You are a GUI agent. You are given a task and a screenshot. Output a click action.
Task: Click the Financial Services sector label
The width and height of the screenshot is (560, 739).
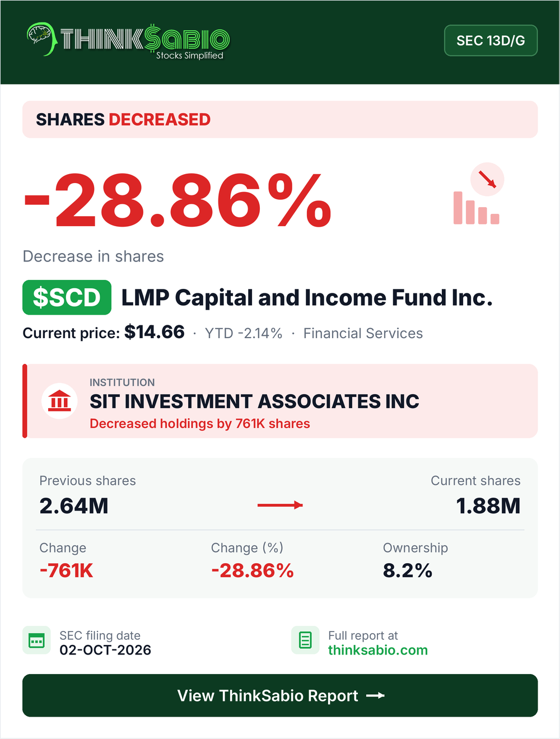[363, 333]
